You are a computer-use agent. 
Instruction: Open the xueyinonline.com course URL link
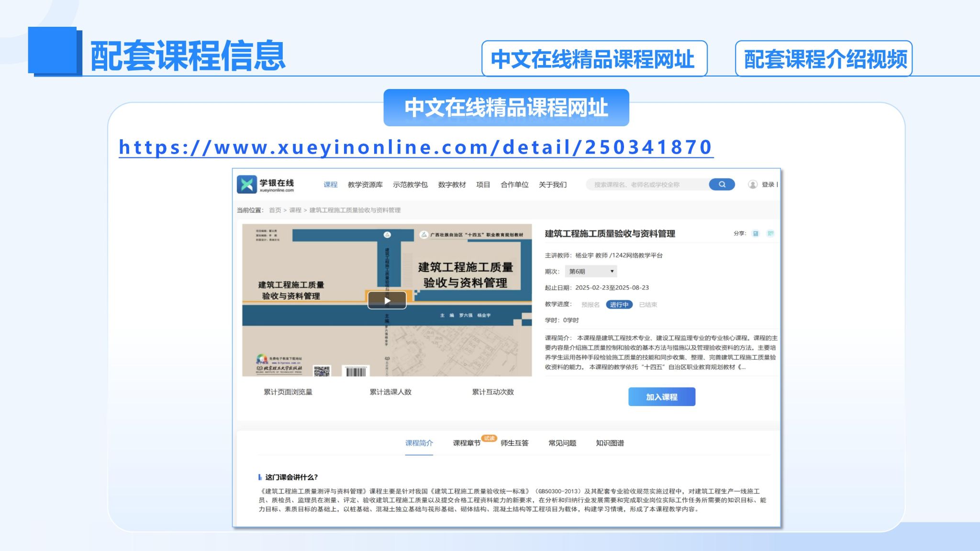tap(415, 147)
